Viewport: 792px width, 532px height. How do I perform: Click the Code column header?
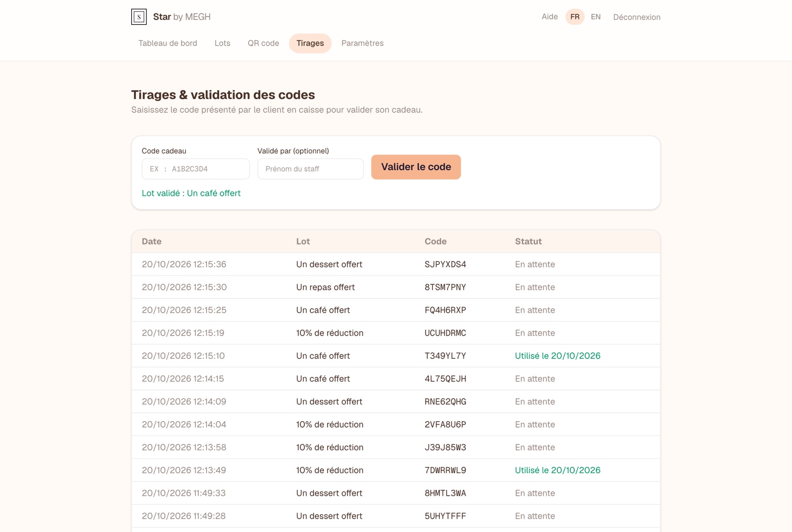[436, 242]
